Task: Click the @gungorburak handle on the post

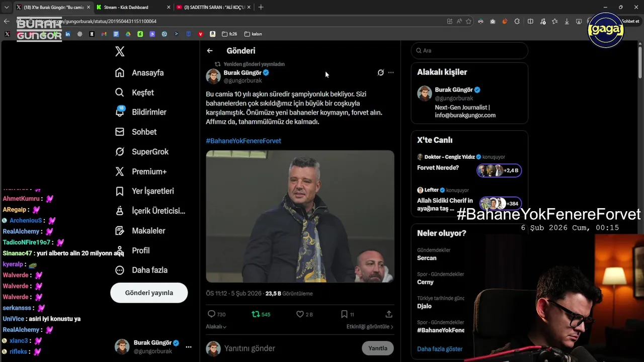Action: [243, 80]
